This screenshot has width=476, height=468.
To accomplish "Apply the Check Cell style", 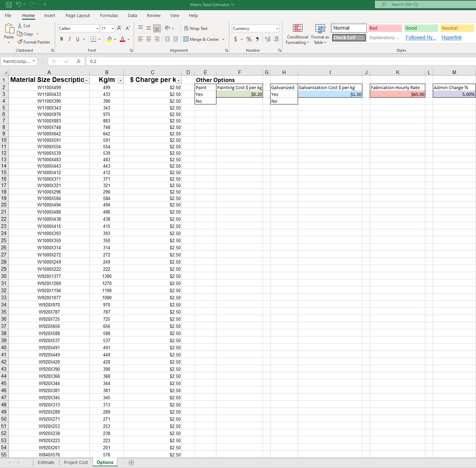I will coord(349,37).
